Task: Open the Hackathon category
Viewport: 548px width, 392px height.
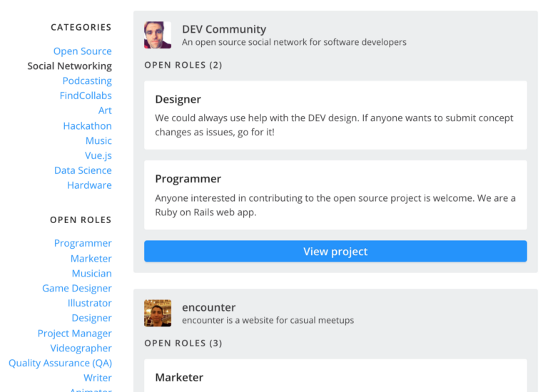Action: pyautogui.click(x=87, y=125)
